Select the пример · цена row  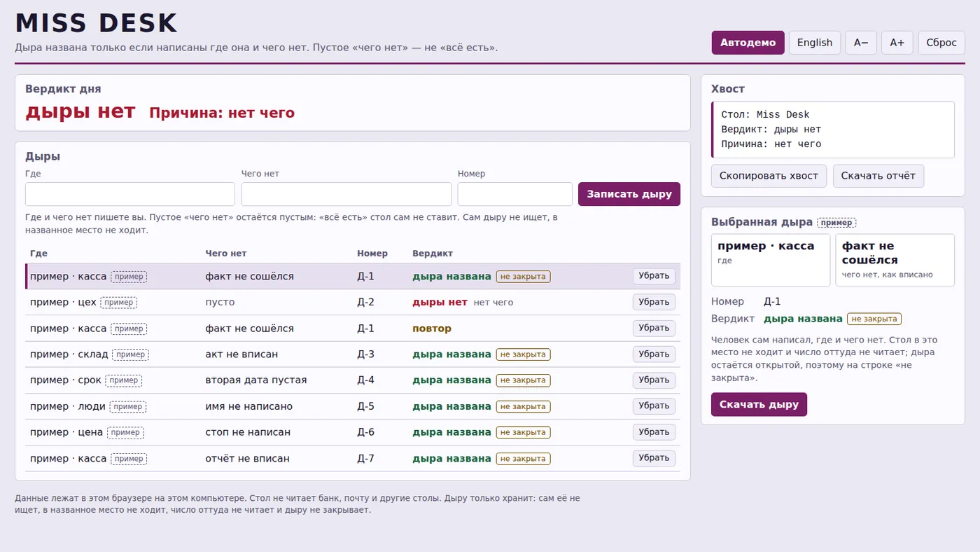coord(353,432)
